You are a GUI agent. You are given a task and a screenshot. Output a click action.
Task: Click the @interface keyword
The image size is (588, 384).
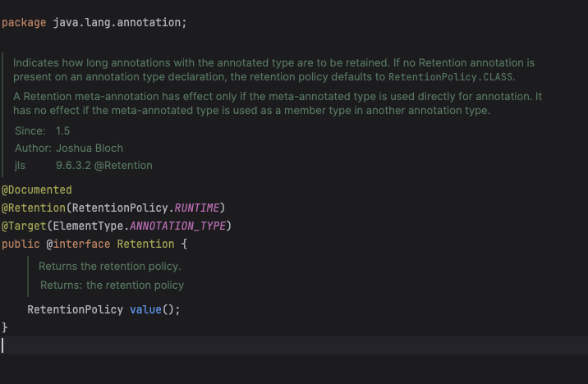[x=78, y=245]
